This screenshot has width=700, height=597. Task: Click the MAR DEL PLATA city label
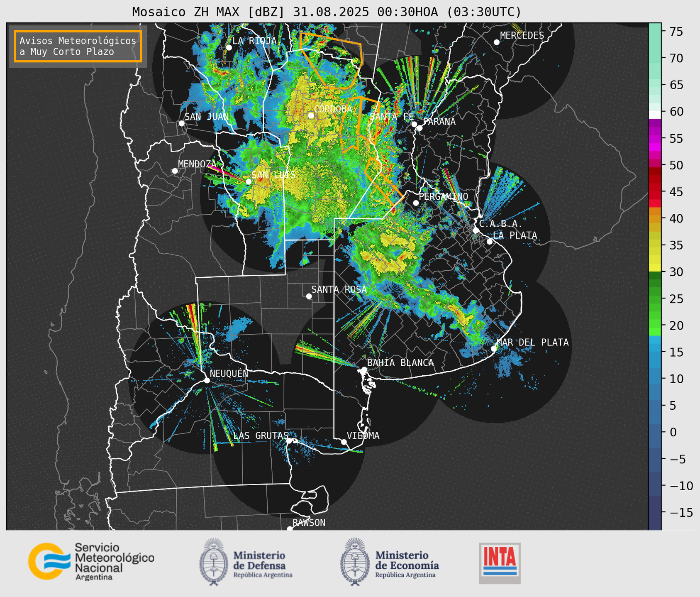point(532,343)
